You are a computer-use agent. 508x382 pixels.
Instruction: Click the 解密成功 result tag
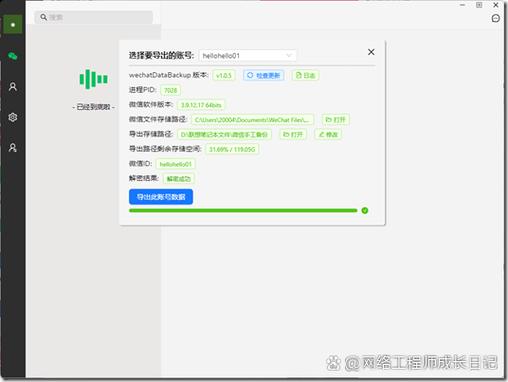tap(178, 178)
